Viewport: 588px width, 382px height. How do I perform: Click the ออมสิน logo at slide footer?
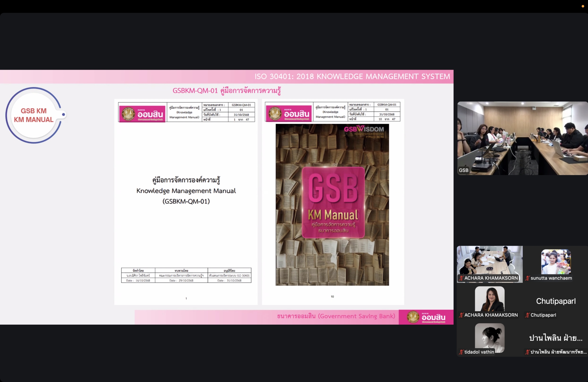tap(426, 317)
